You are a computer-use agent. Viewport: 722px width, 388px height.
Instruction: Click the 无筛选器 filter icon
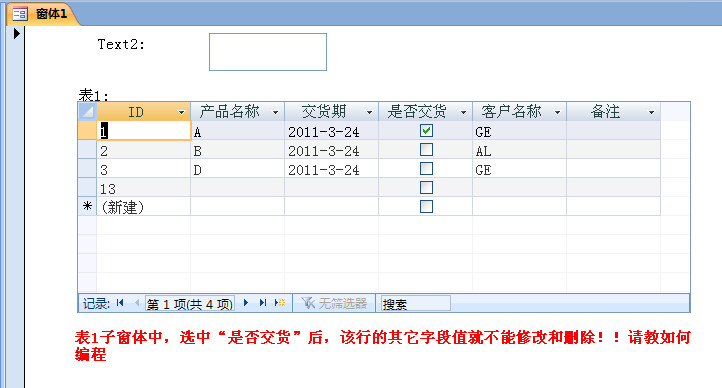click(308, 303)
